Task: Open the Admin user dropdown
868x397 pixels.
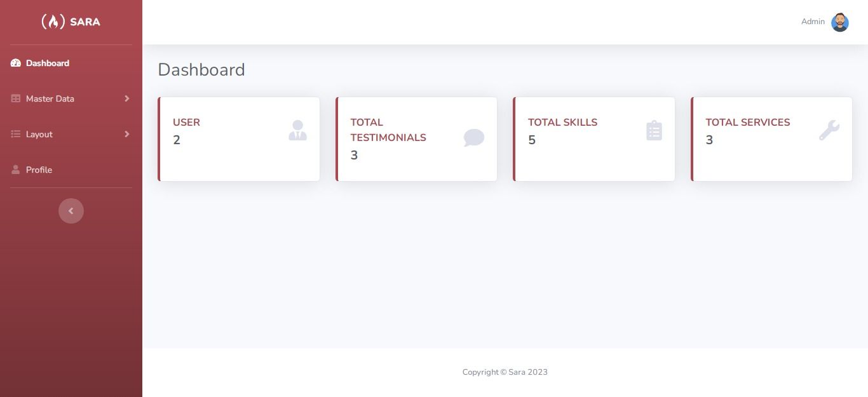Action: (825, 22)
